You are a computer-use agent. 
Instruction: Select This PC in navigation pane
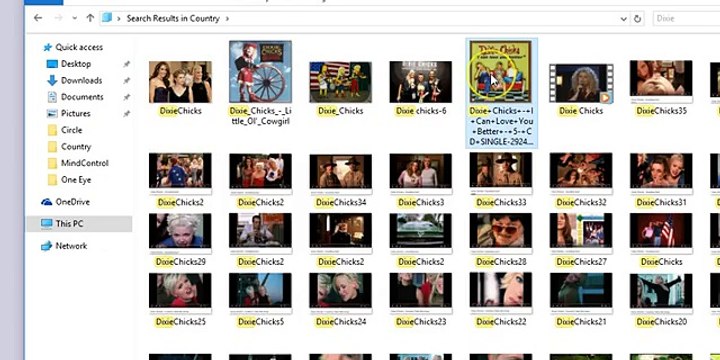[69, 224]
